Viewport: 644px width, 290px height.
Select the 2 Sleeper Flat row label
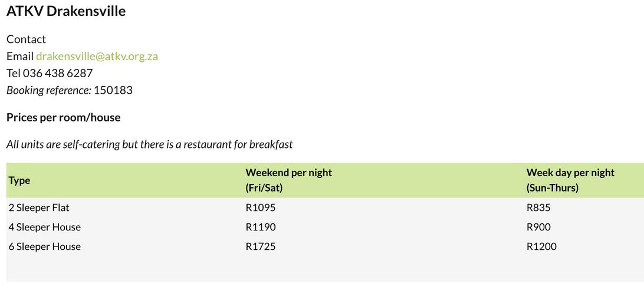(x=39, y=208)
